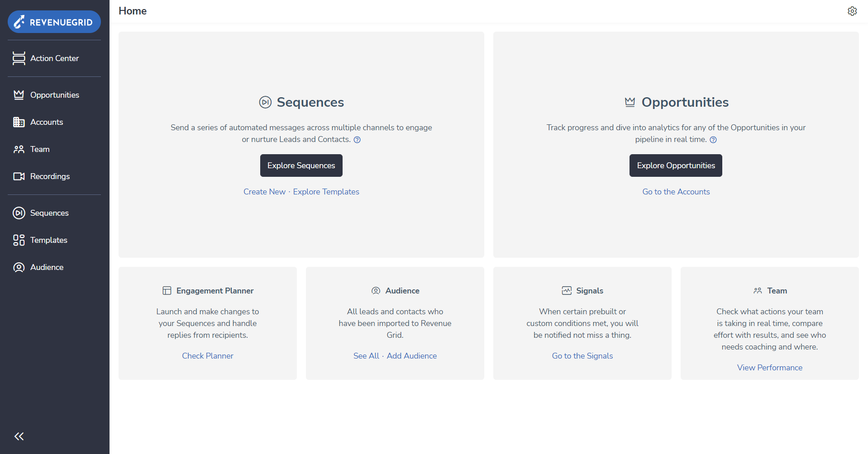Follow the Explore Templates link
This screenshot has height=454, width=868.
[x=326, y=192]
